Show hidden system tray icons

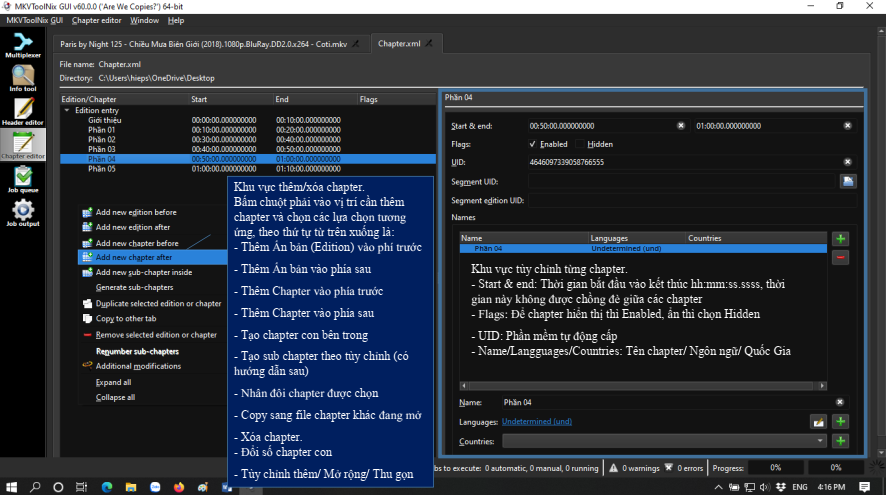[718, 487]
